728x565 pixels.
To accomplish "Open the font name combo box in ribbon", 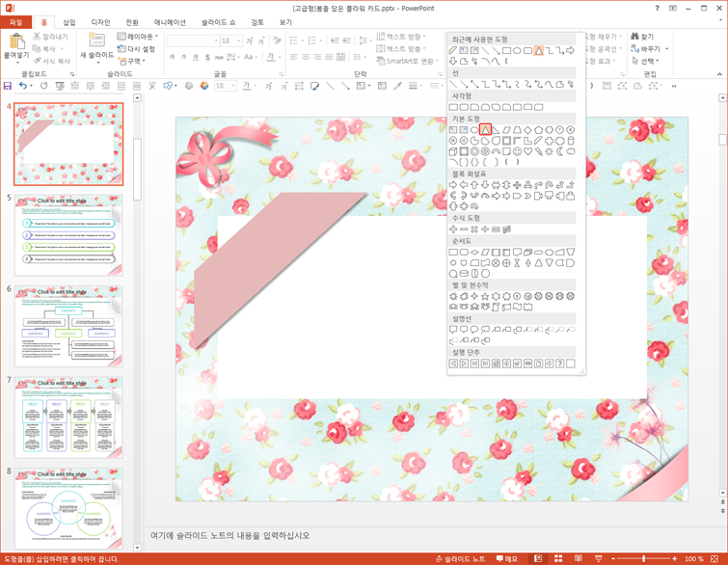I will point(192,40).
